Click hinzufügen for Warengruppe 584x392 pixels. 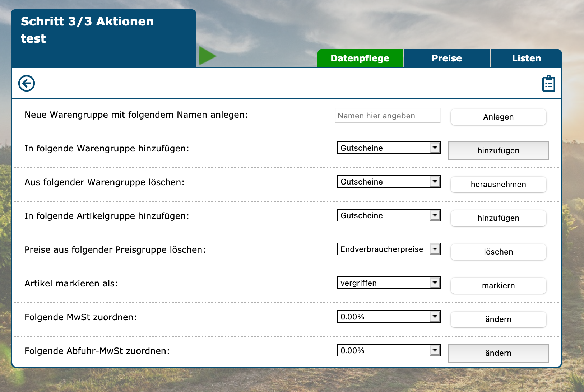coord(498,151)
